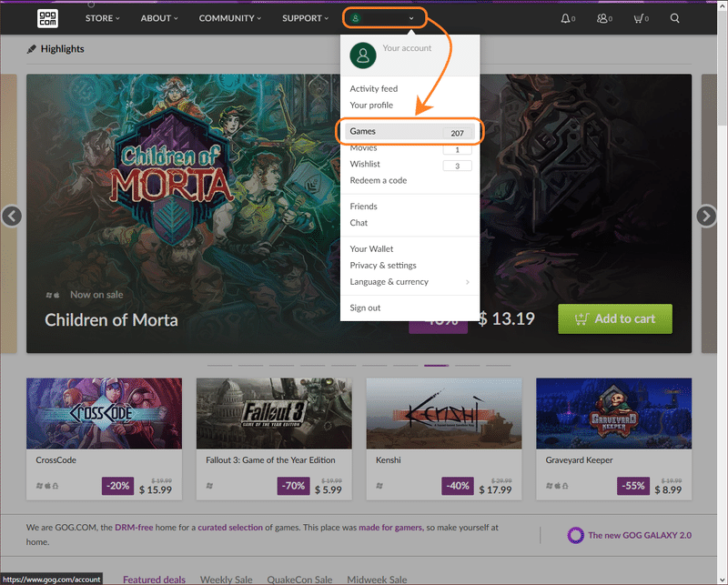Open the shopping cart icon

coord(639,18)
